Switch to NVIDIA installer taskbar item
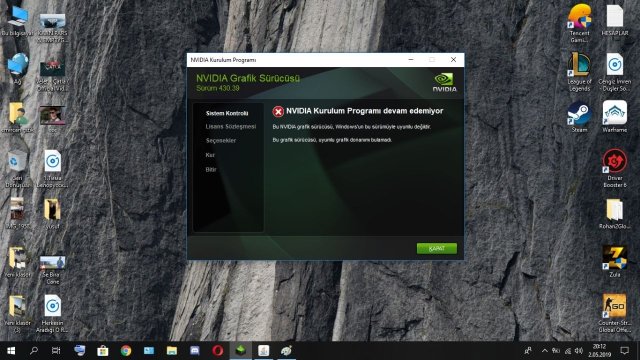Image resolution: width=640 pixels, height=360 pixels. coord(241,351)
